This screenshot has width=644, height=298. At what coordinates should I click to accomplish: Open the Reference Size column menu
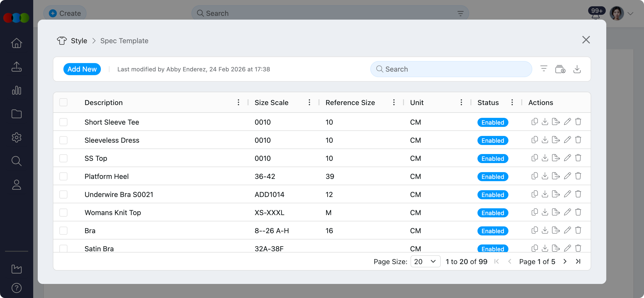pos(394,102)
